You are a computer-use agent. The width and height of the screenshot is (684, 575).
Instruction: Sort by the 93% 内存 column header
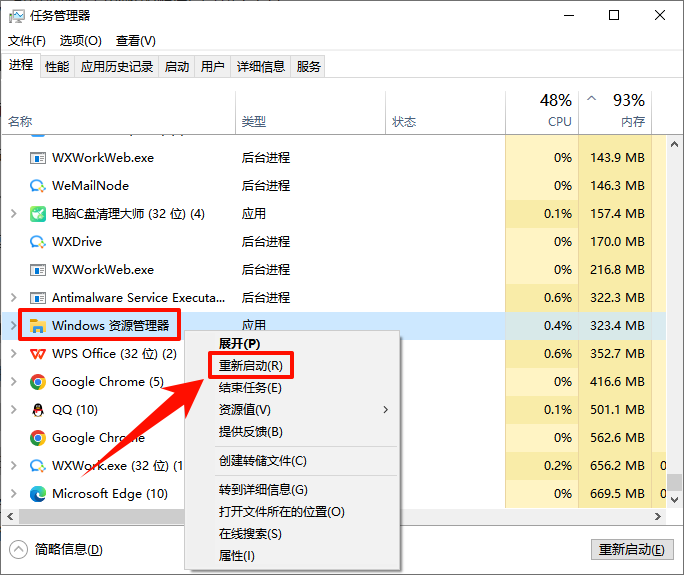coord(615,113)
